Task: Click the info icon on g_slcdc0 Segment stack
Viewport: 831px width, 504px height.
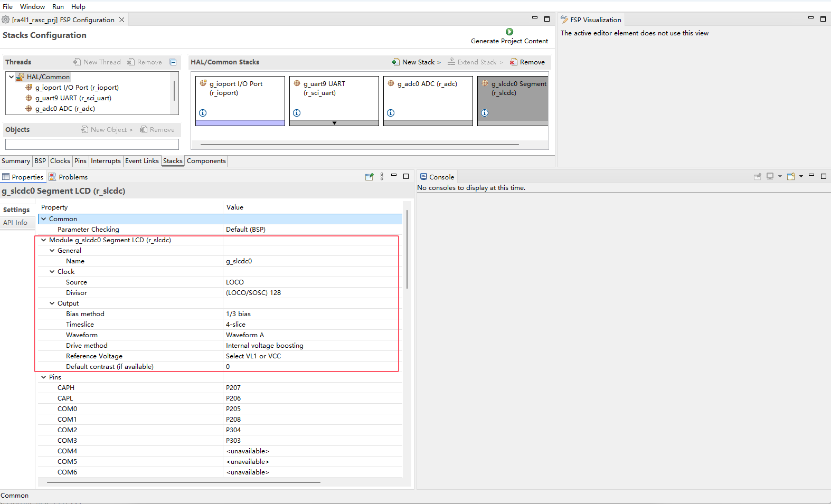Action: tap(485, 113)
